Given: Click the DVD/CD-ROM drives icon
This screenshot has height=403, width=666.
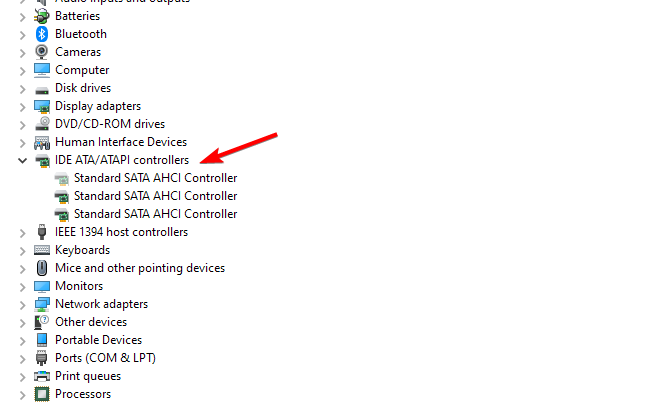Looking at the screenshot, I should pyautogui.click(x=42, y=124).
